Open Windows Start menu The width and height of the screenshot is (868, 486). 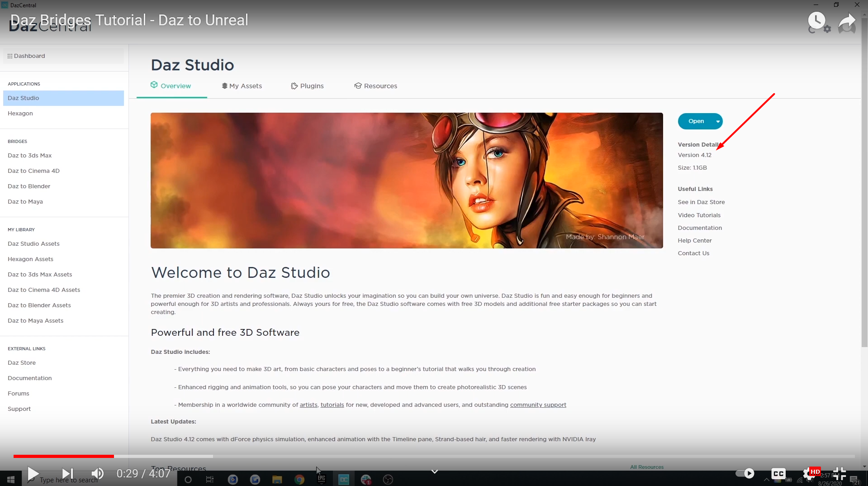click(11, 479)
